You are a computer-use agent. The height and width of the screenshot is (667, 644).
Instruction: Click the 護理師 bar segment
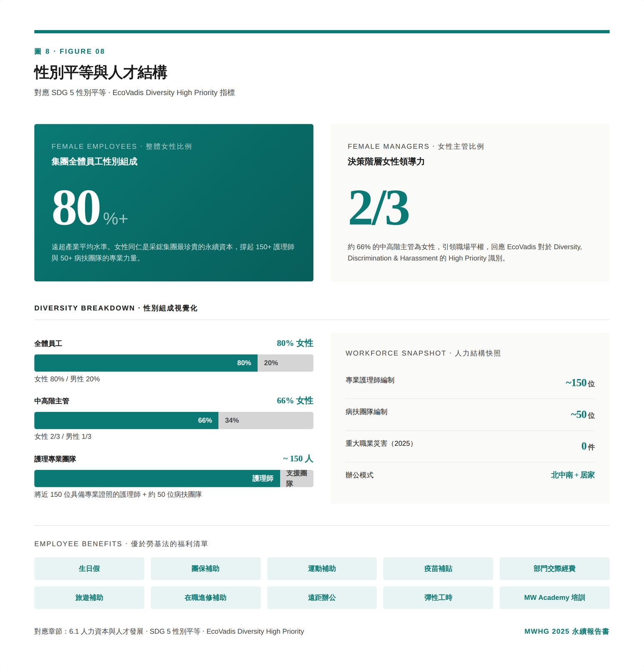coord(157,479)
